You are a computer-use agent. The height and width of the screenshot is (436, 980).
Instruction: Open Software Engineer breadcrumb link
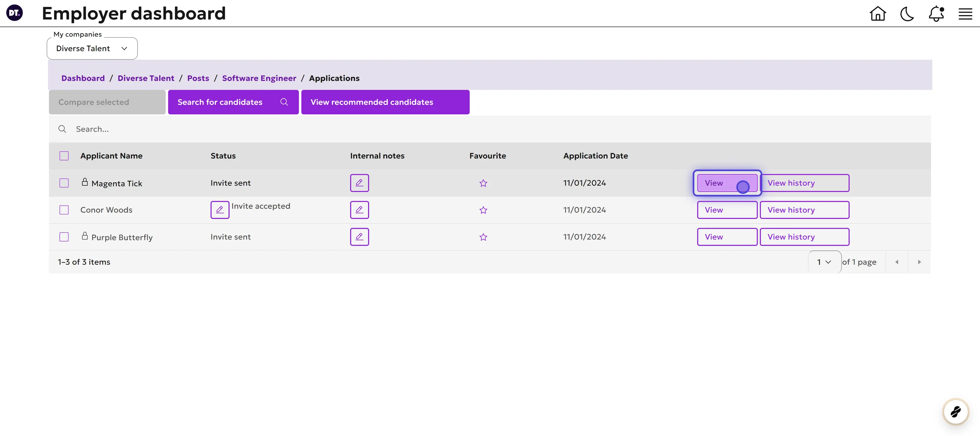click(259, 78)
